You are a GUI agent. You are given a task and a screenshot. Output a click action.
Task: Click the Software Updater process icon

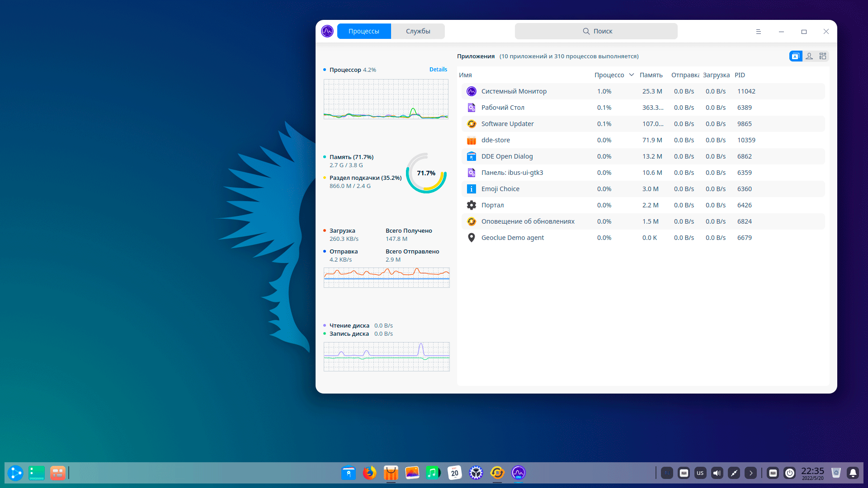coord(472,124)
